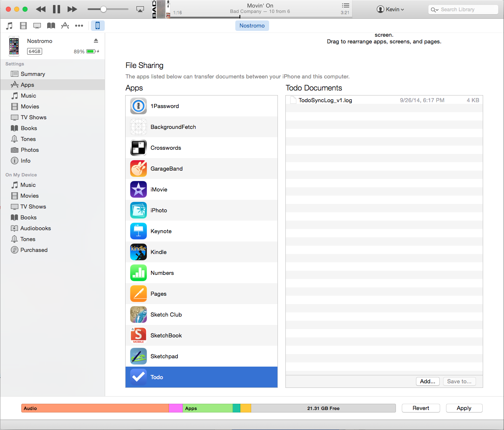This screenshot has width=504, height=430.
Task: Click the Movin' On album artwork
Action: click(161, 9)
